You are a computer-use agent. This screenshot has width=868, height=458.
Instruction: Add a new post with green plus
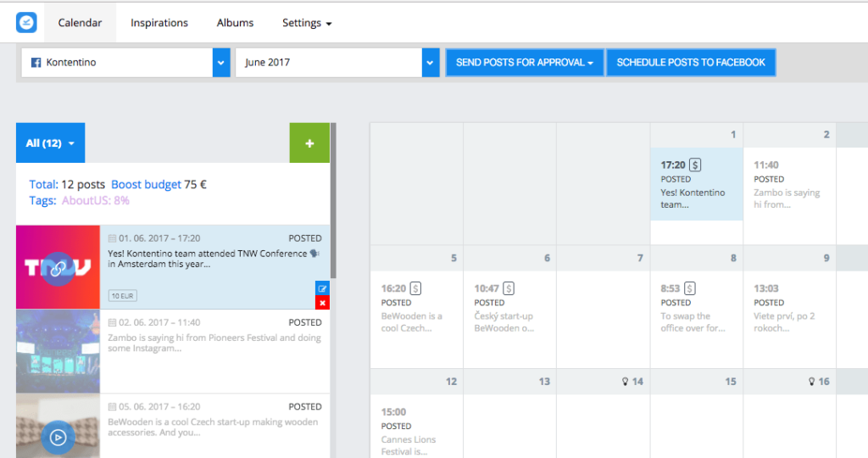tap(309, 143)
